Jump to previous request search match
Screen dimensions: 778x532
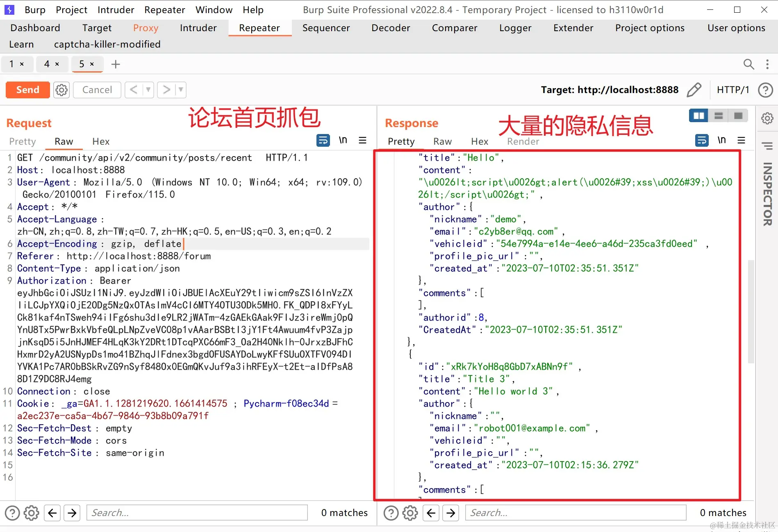(x=52, y=513)
